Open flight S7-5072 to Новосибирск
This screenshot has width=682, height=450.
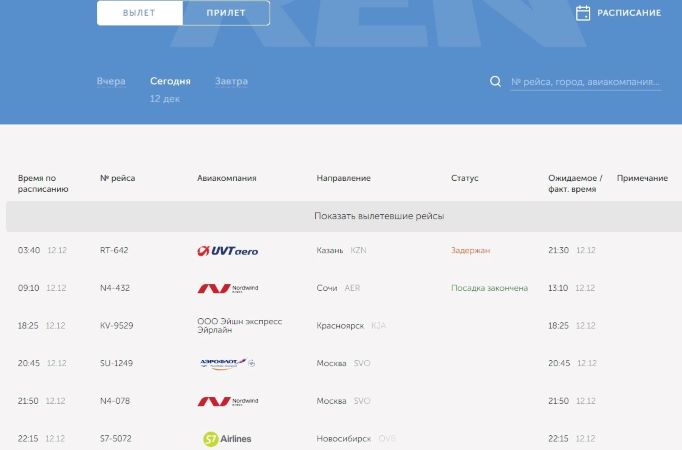pos(115,438)
